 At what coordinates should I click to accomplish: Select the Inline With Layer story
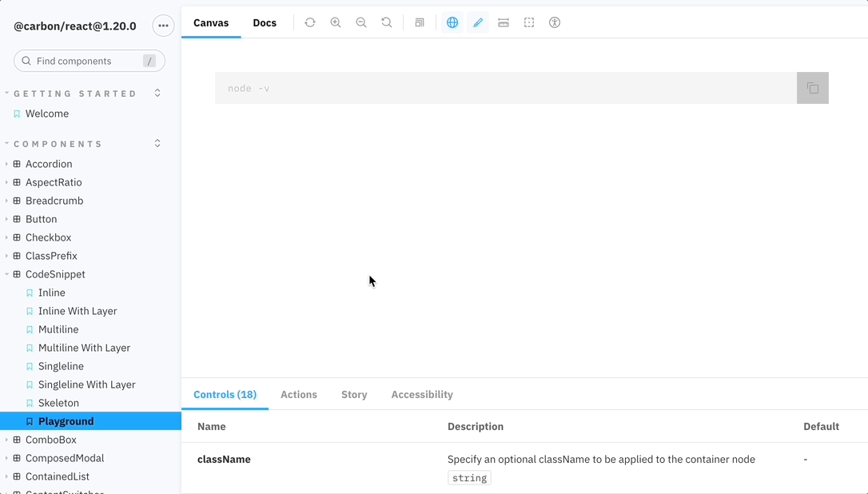(x=78, y=311)
